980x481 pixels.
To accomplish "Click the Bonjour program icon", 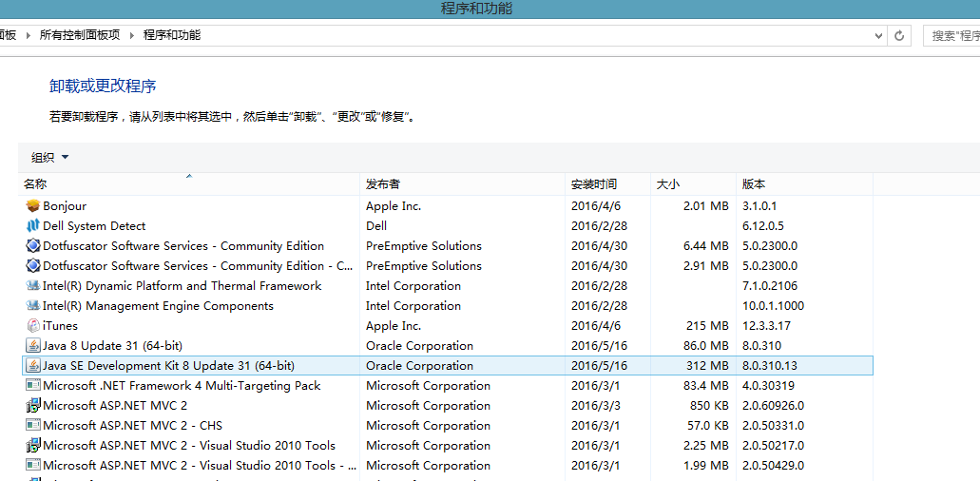I will click(33, 205).
